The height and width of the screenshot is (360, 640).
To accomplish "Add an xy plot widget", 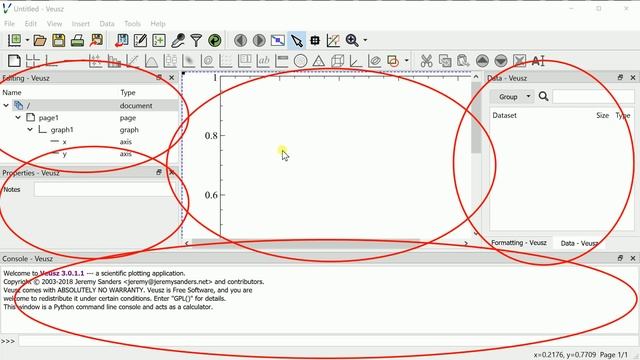I will point(95,61).
